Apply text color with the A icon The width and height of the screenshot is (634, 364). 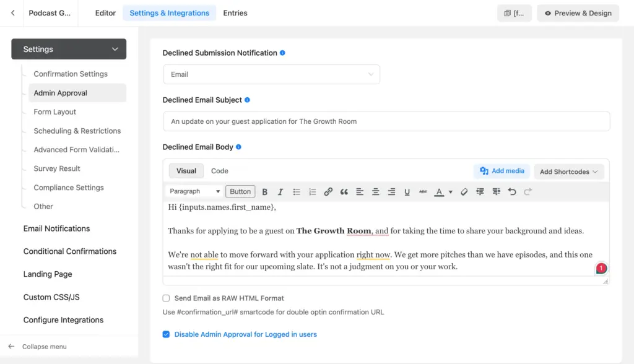pos(439,192)
